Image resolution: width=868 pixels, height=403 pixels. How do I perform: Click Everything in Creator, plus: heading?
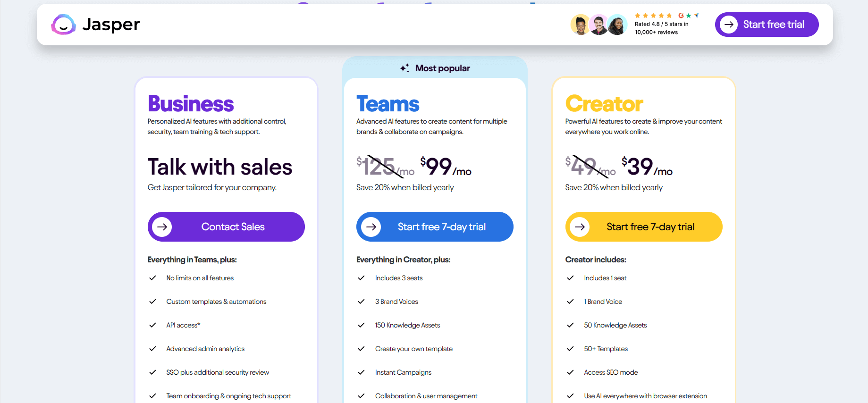point(404,260)
